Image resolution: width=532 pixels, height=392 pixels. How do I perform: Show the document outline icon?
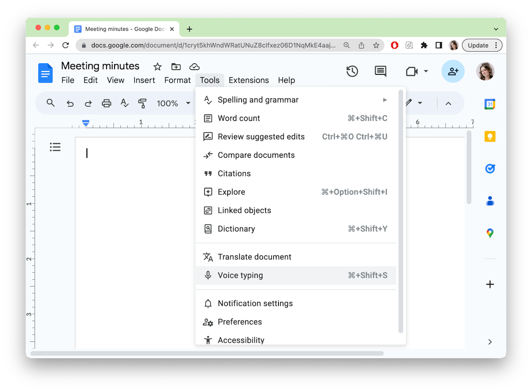pos(55,147)
